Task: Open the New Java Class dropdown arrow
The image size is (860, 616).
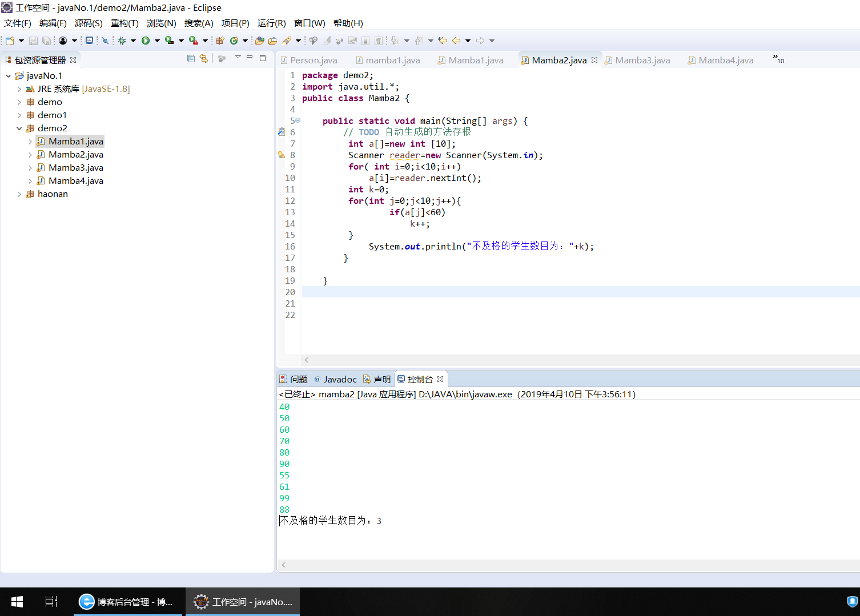Action: point(245,41)
